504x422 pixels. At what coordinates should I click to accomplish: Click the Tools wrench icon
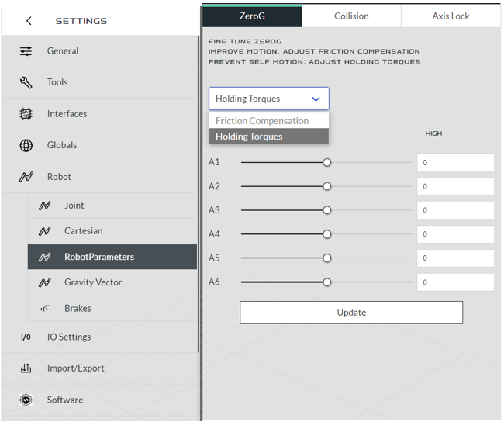coord(26,82)
